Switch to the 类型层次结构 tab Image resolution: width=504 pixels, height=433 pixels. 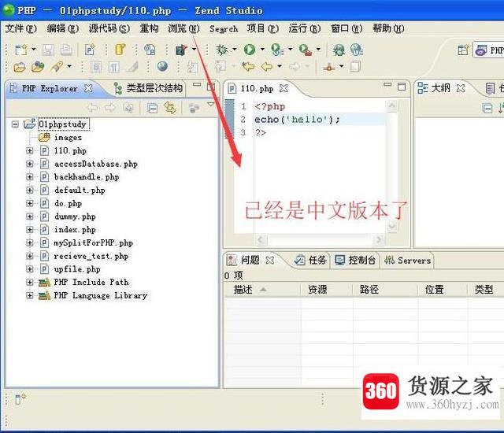149,88
